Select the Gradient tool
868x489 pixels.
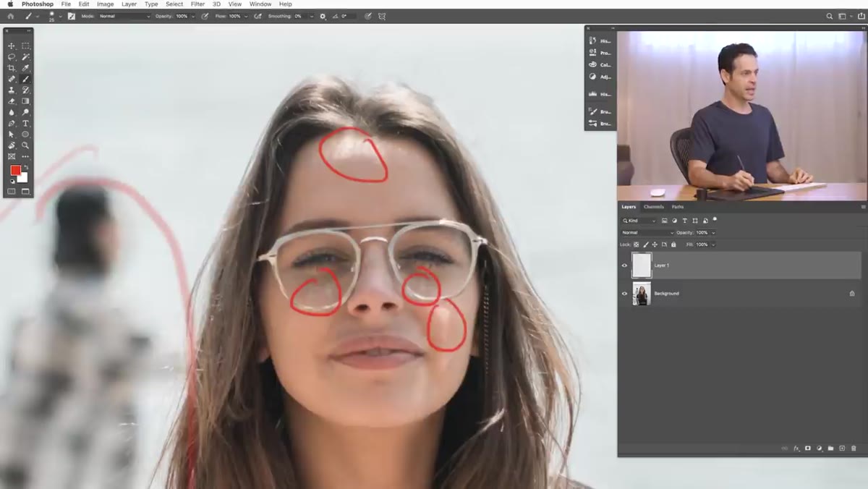(25, 101)
